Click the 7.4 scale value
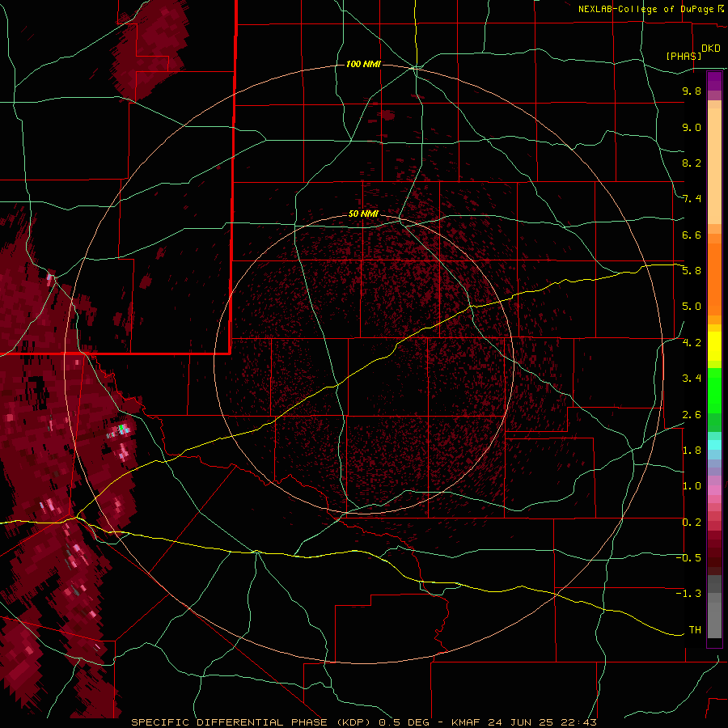This screenshot has height=728, width=728. (692, 199)
